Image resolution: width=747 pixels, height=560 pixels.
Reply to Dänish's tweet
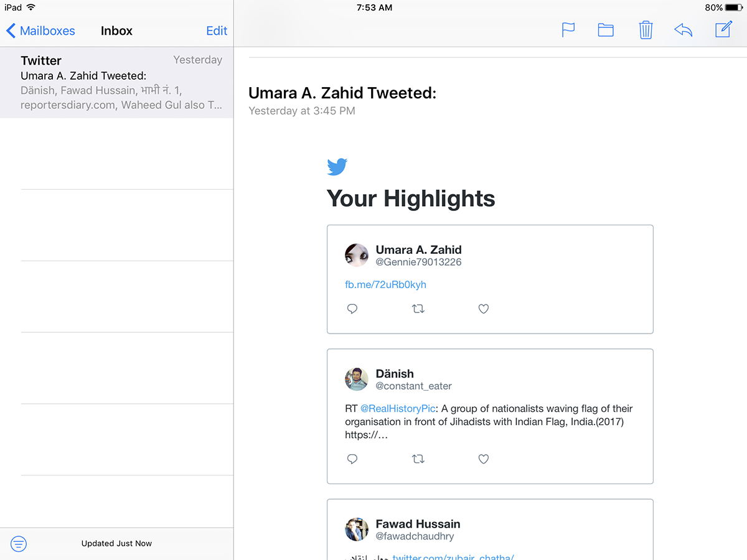[352, 459]
